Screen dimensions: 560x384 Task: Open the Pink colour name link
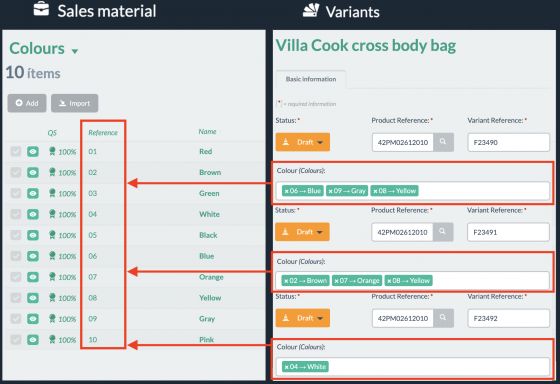coord(206,339)
